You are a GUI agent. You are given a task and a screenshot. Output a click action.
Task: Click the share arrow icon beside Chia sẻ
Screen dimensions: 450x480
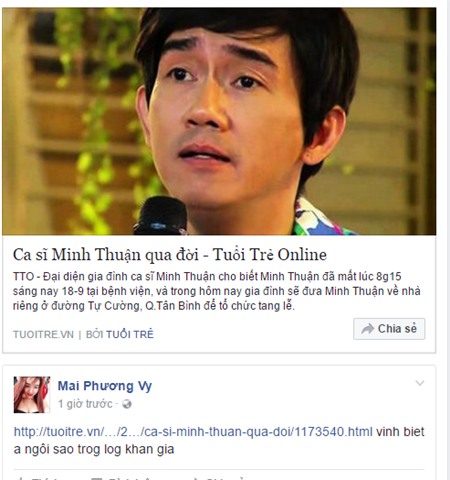tap(367, 329)
